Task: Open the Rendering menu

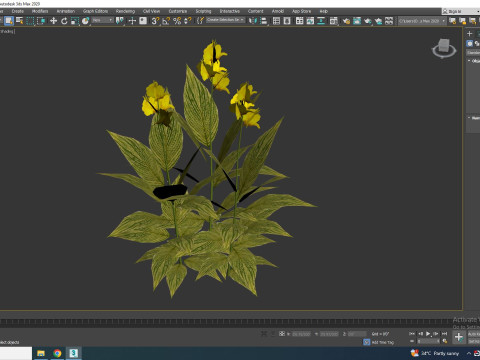Action: pyautogui.click(x=125, y=11)
